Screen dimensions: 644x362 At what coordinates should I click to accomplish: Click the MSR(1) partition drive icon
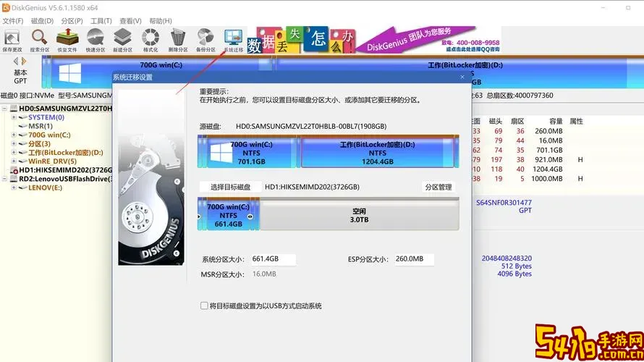(23, 126)
